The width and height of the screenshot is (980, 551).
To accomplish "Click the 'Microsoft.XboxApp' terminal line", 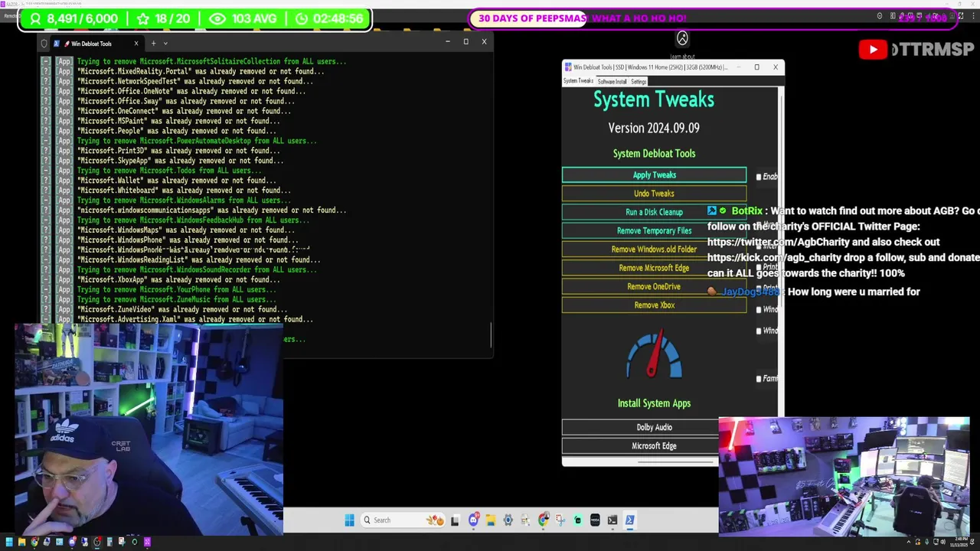I will [178, 280].
